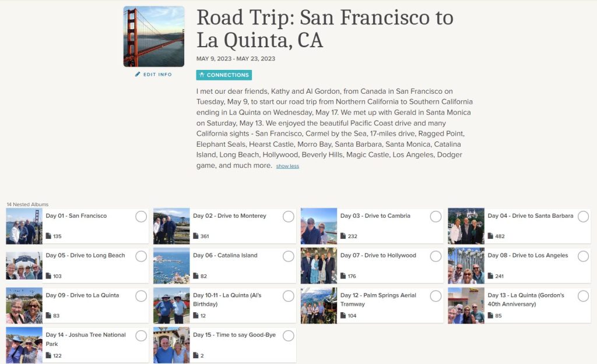The width and height of the screenshot is (597, 364).
Task: Click the file icon under Day 06 Catalina Island
Action: tap(196, 275)
